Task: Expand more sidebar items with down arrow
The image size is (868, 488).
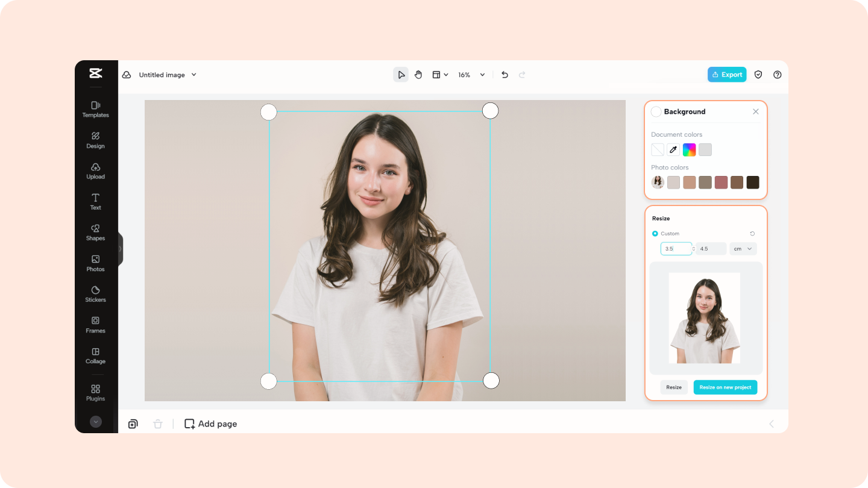Action: tap(96, 422)
